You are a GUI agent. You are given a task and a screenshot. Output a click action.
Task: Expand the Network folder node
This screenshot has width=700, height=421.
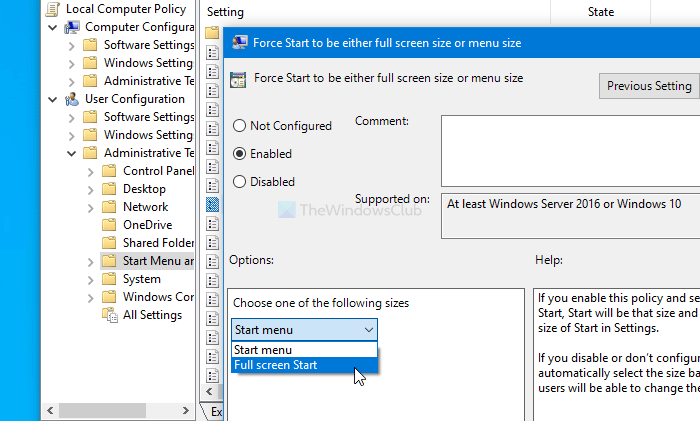coord(89,207)
